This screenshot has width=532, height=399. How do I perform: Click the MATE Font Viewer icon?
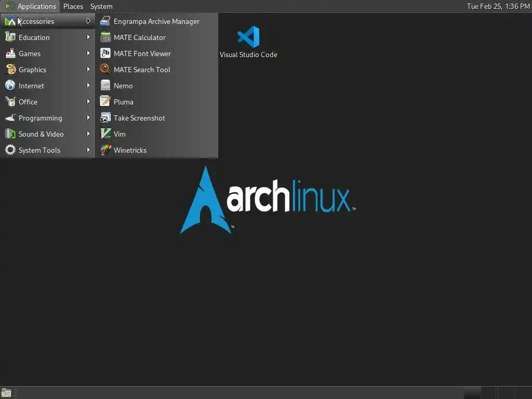tap(105, 54)
